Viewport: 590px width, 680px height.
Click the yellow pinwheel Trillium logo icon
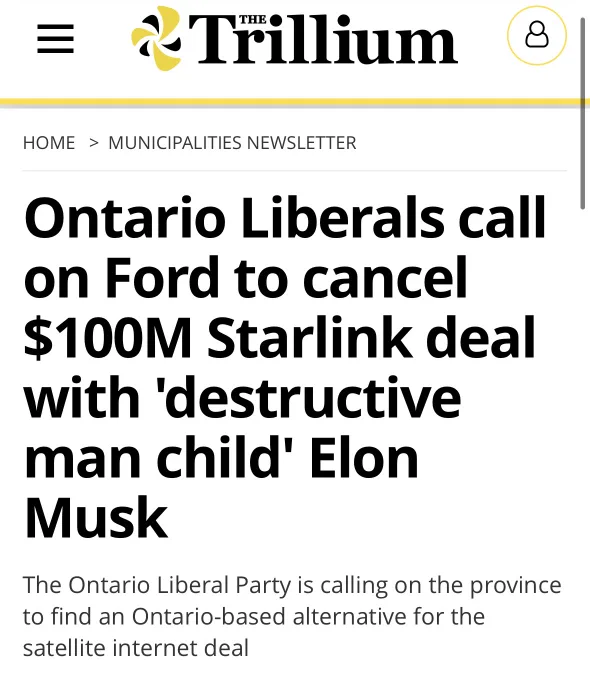point(157,38)
